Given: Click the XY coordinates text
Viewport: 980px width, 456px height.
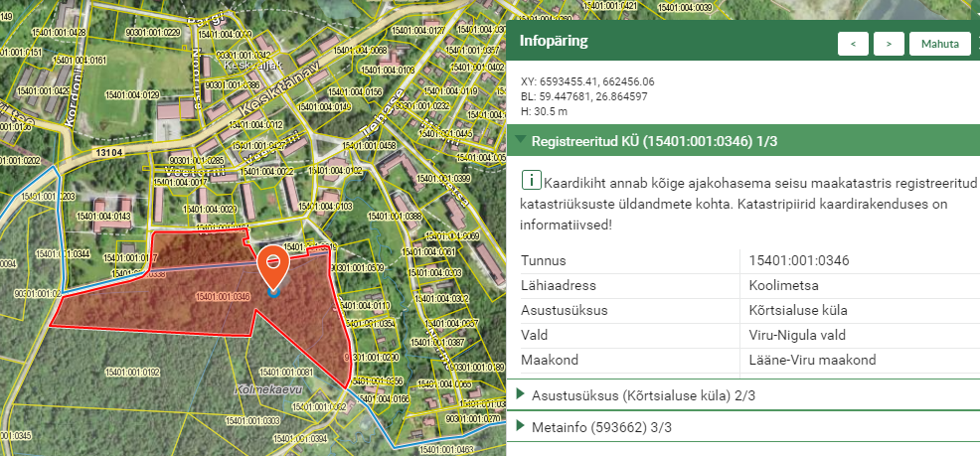Looking at the screenshot, I should coord(587,81).
